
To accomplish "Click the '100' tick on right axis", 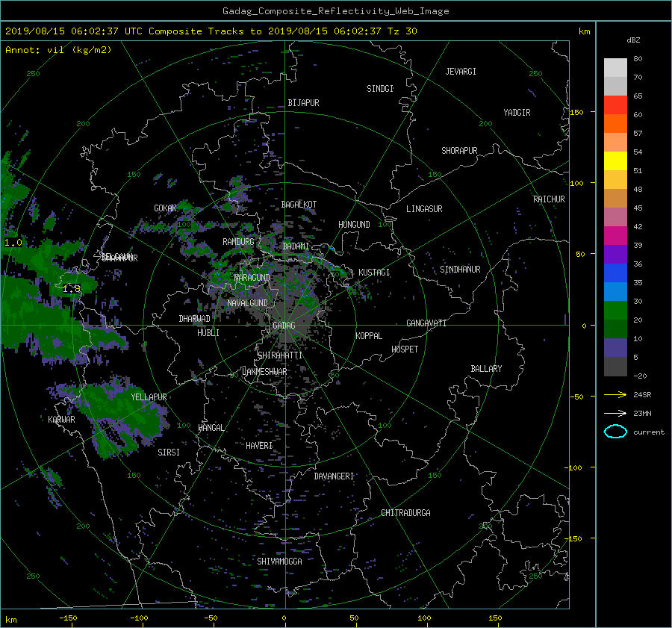I will pos(576,183).
